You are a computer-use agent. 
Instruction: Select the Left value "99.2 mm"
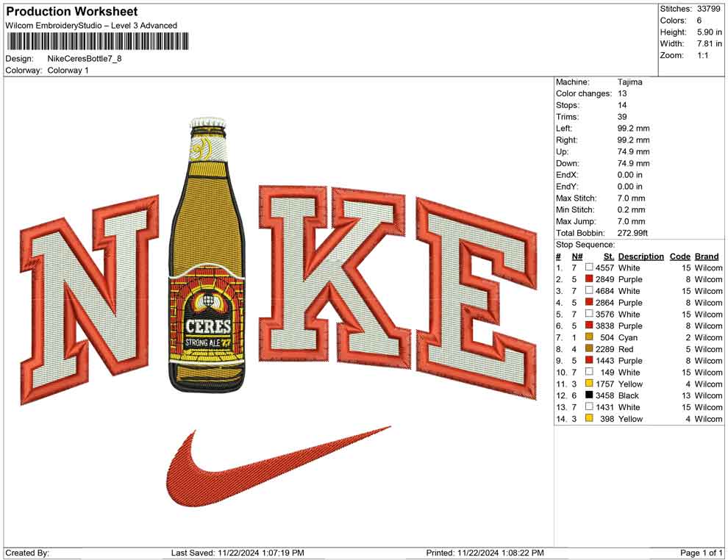pyautogui.click(x=634, y=129)
